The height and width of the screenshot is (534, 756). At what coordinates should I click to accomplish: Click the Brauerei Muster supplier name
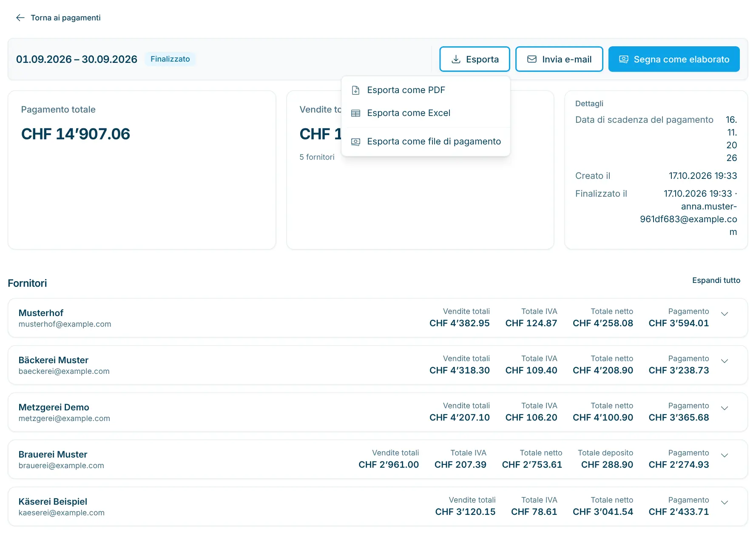[53, 455]
